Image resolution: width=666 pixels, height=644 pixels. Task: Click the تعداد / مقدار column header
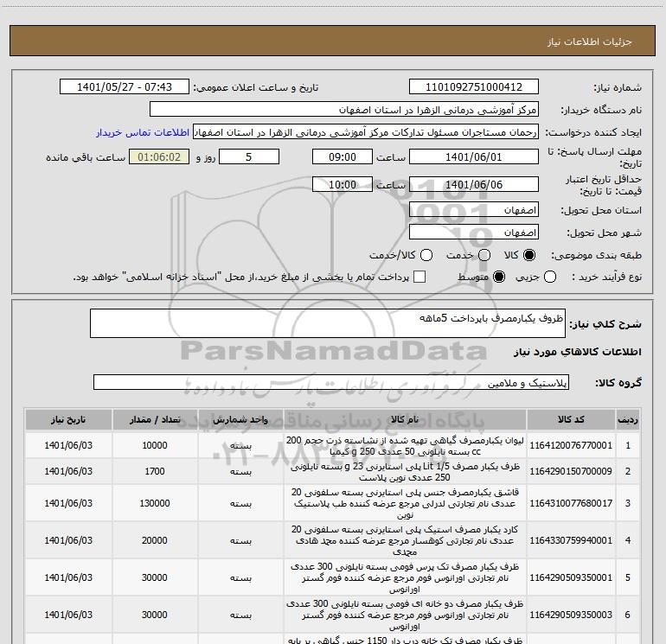(x=155, y=419)
